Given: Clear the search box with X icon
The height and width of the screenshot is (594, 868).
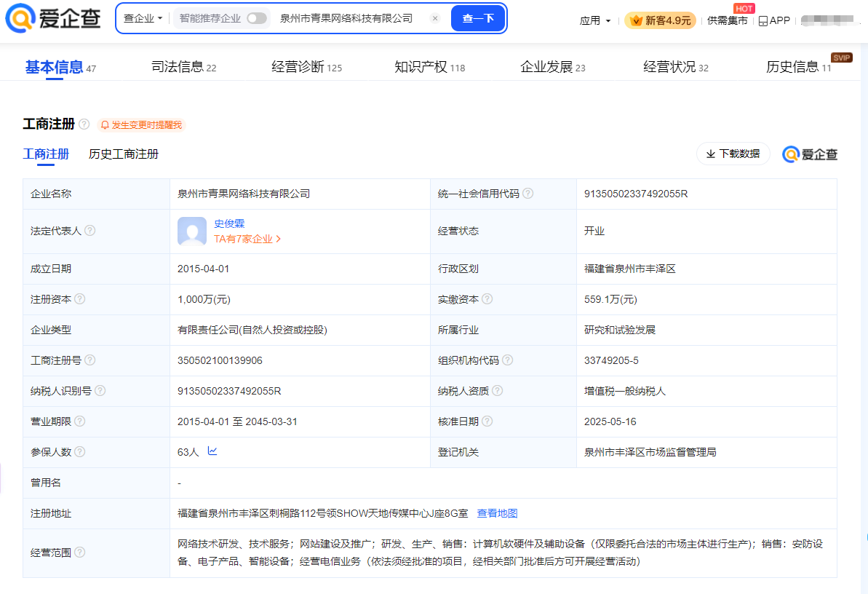Looking at the screenshot, I should click(x=435, y=19).
